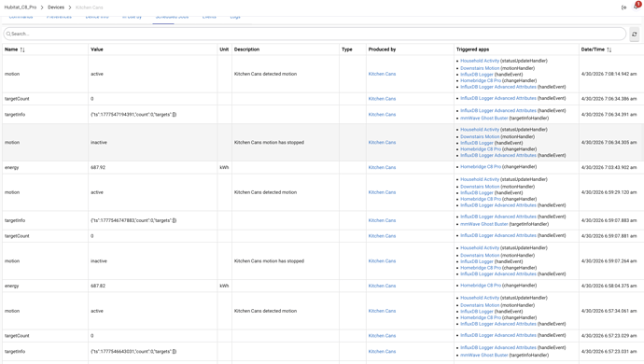Switch to the Events tab
This screenshot has height=364, width=644.
coord(209,17)
